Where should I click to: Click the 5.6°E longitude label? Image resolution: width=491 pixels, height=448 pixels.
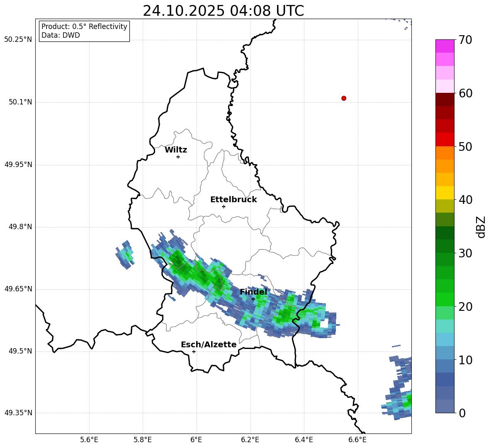pyautogui.click(x=89, y=440)
